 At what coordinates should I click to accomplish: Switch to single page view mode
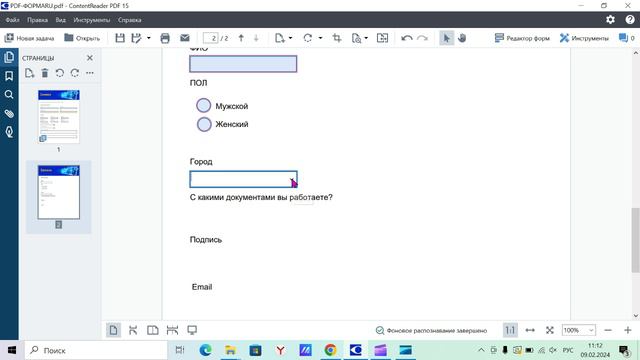coord(113,330)
